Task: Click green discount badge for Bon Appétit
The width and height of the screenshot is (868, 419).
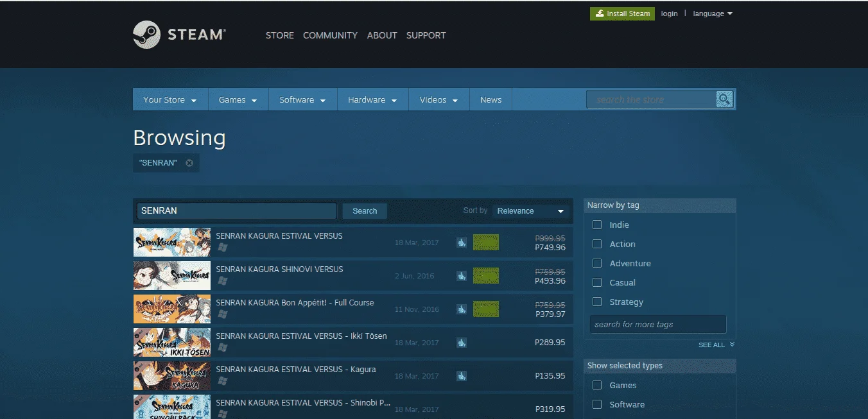Action: point(486,309)
